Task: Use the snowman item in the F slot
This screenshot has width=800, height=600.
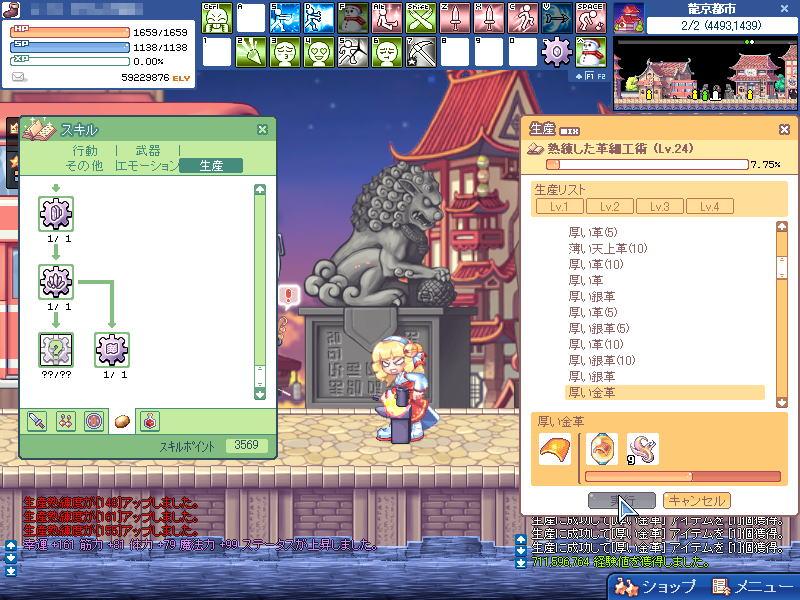Action: 353,18
